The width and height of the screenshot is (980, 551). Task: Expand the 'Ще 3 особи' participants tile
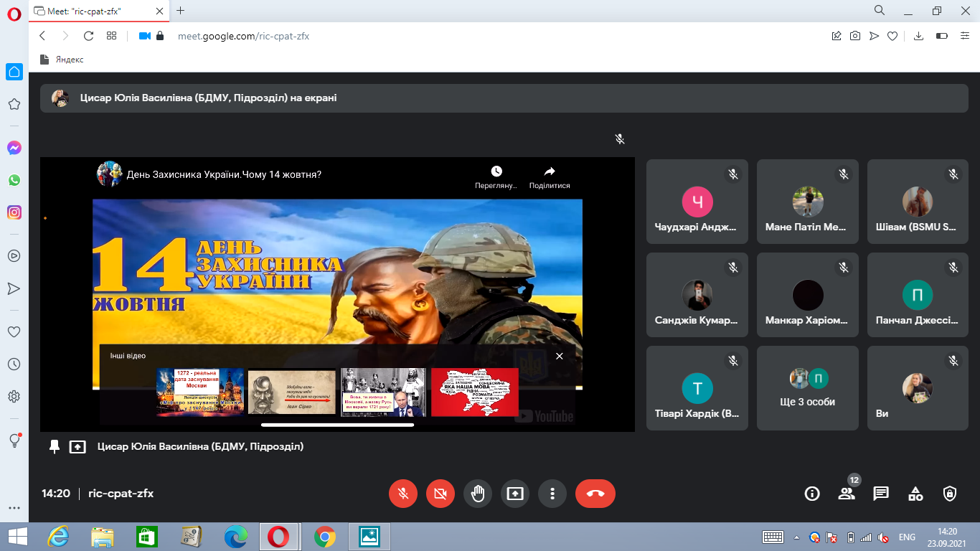(807, 388)
